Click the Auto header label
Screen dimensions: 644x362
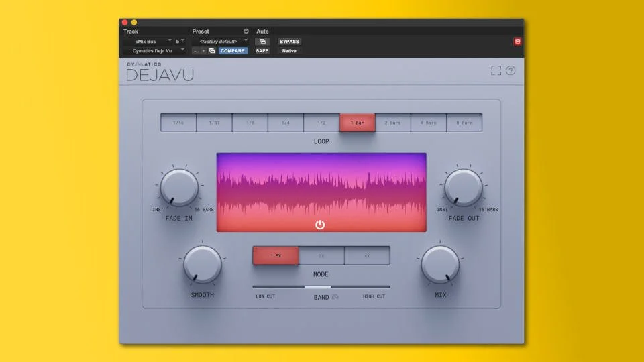262,32
